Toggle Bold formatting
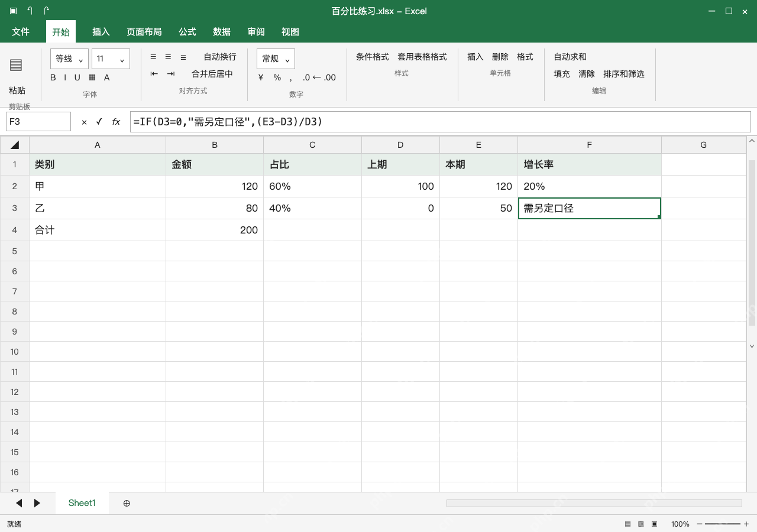 coord(53,77)
